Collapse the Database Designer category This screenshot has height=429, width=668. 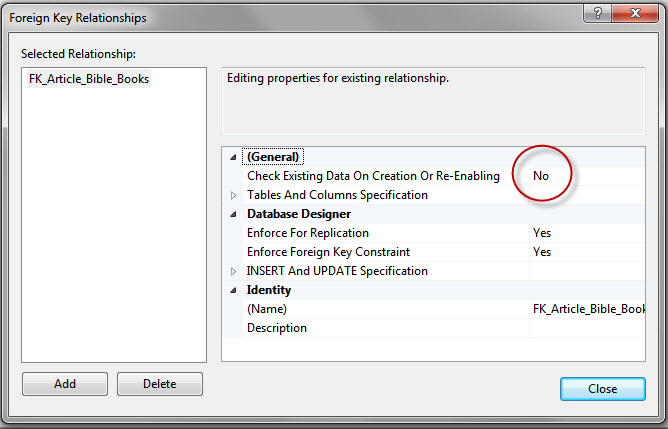click(x=234, y=214)
